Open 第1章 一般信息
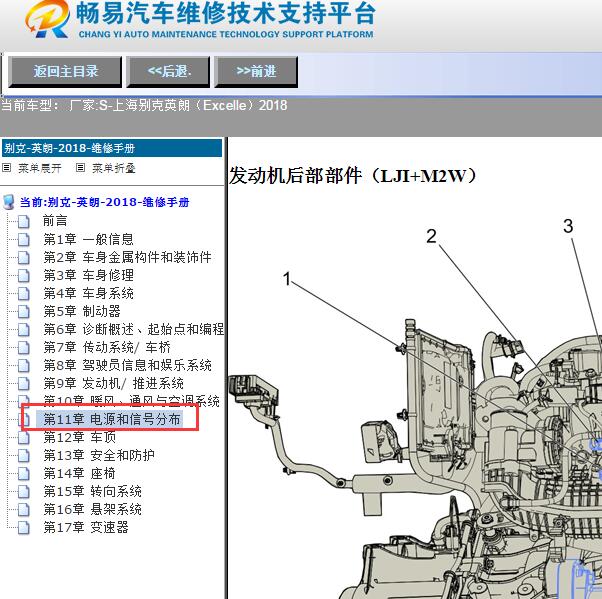The width and height of the screenshot is (602, 599). pyautogui.click(x=88, y=239)
